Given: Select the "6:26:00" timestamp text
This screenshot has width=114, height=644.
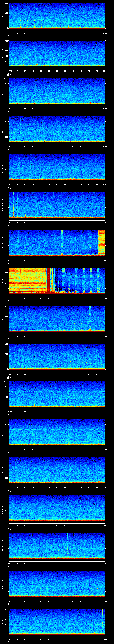Looking at the screenshot, I should pos(9,488).
